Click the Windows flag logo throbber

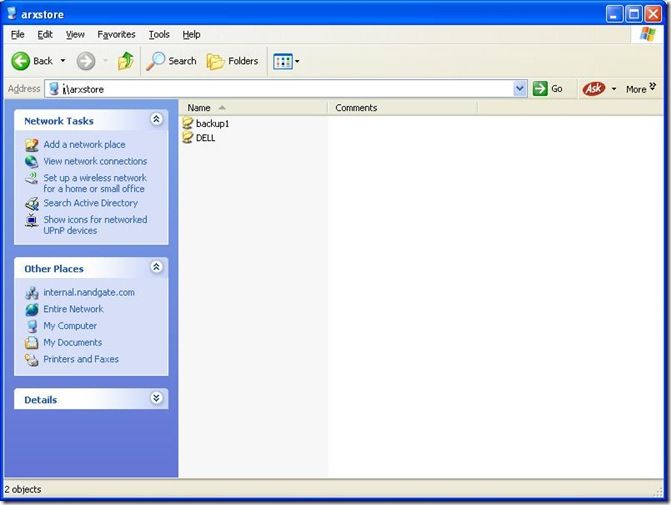647,34
